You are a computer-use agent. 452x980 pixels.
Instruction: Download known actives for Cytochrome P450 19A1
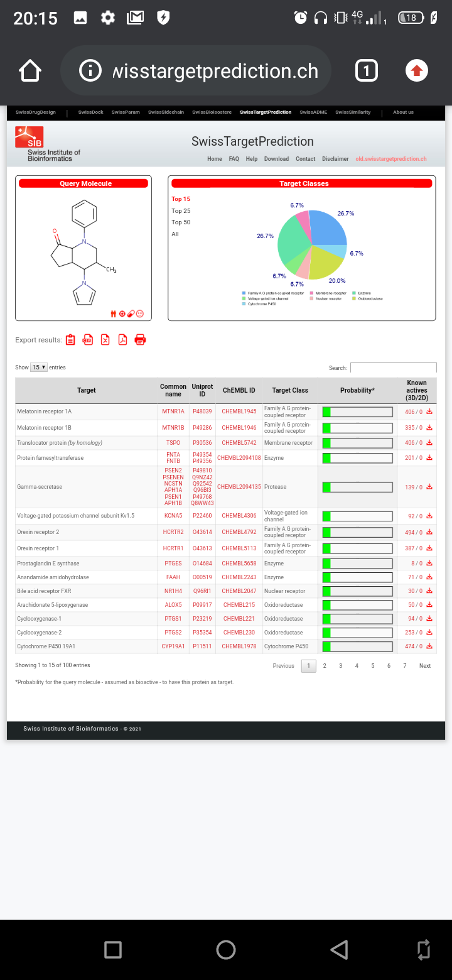click(x=429, y=646)
